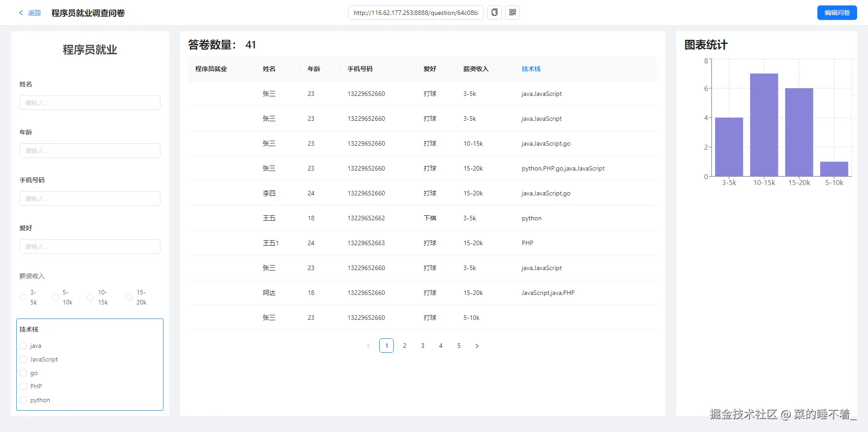Click the JavaScript,java,PHP tech stack cell
This screenshot has height=432, width=868.
548,293
